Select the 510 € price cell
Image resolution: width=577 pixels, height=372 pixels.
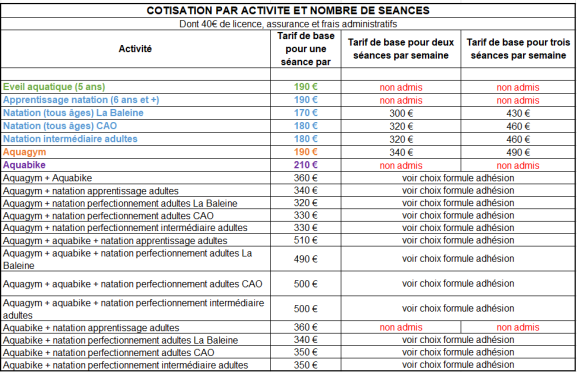[x=305, y=240]
